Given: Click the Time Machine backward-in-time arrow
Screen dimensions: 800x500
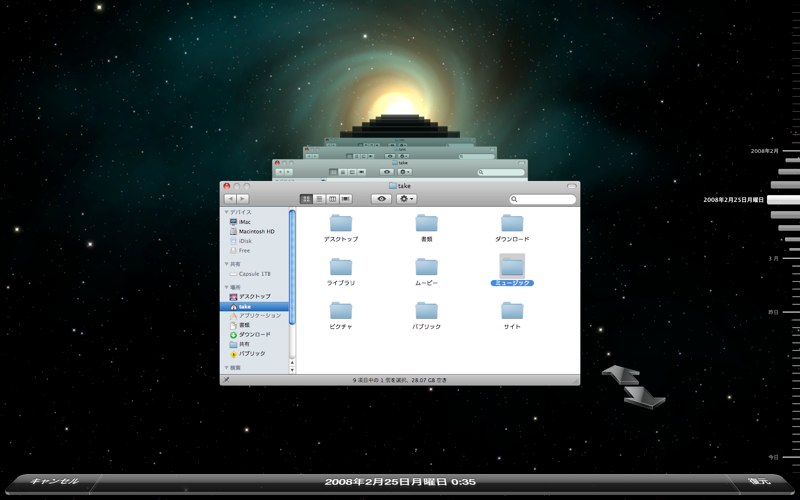Looking at the screenshot, I should (x=621, y=374).
